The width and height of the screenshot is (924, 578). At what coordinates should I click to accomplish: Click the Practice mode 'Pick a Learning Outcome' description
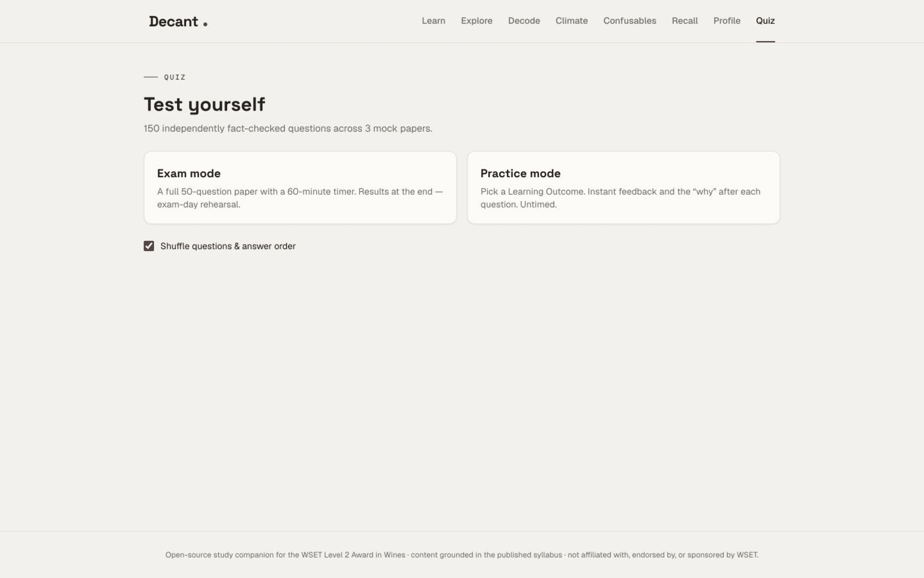[x=620, y=197]
